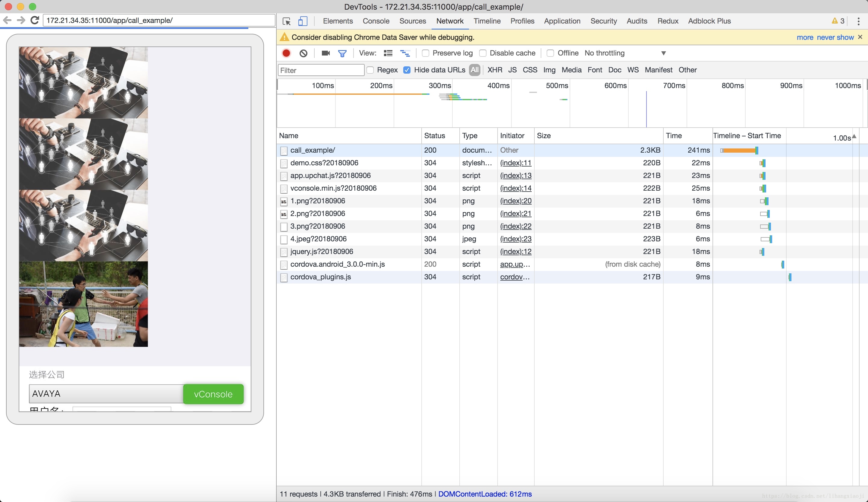The image size is (868, 502).
Task: Select the cordova.android_3.0.0-min.js request
Action: click(568, 265)
